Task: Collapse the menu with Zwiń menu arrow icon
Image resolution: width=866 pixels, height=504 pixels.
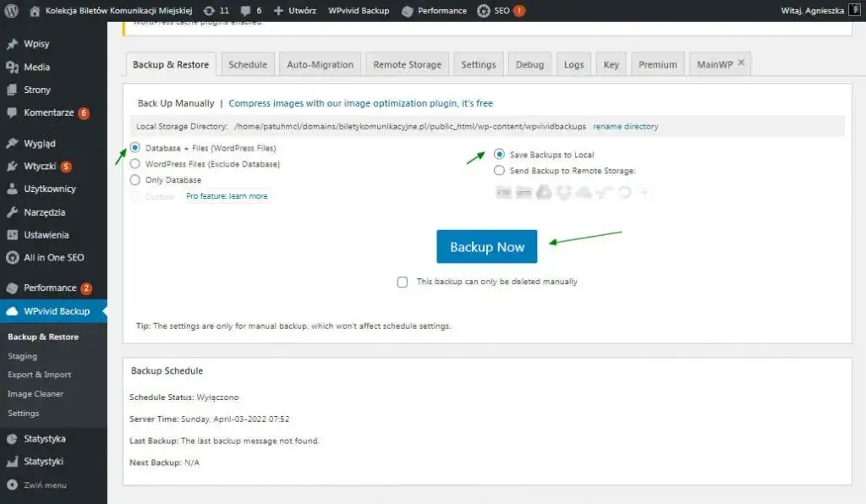Action: pos(12,485)
